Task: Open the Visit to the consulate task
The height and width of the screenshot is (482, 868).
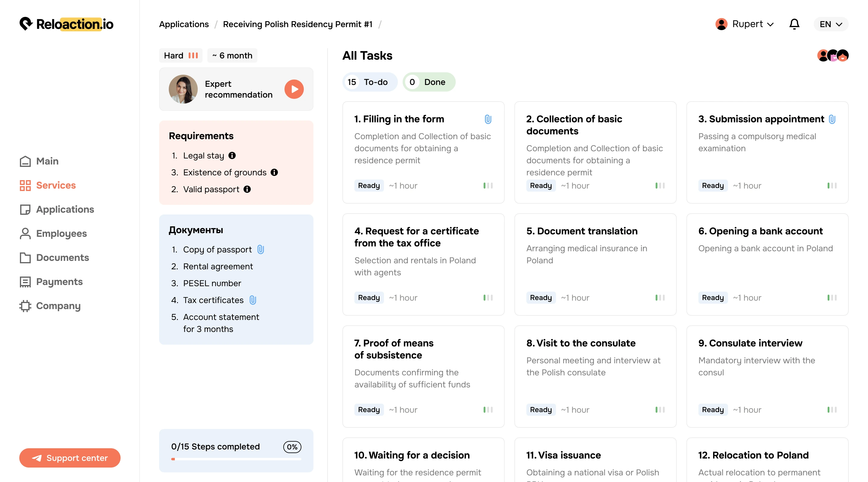Action: point(596,376)
